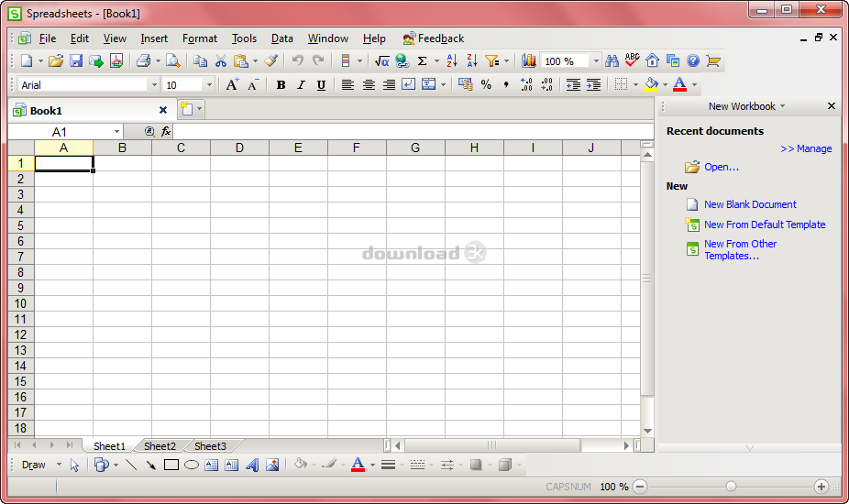Expand the font size dropdown
Image resolution: width=849 pixels, height=504 pixels.
tap(209, 85)
